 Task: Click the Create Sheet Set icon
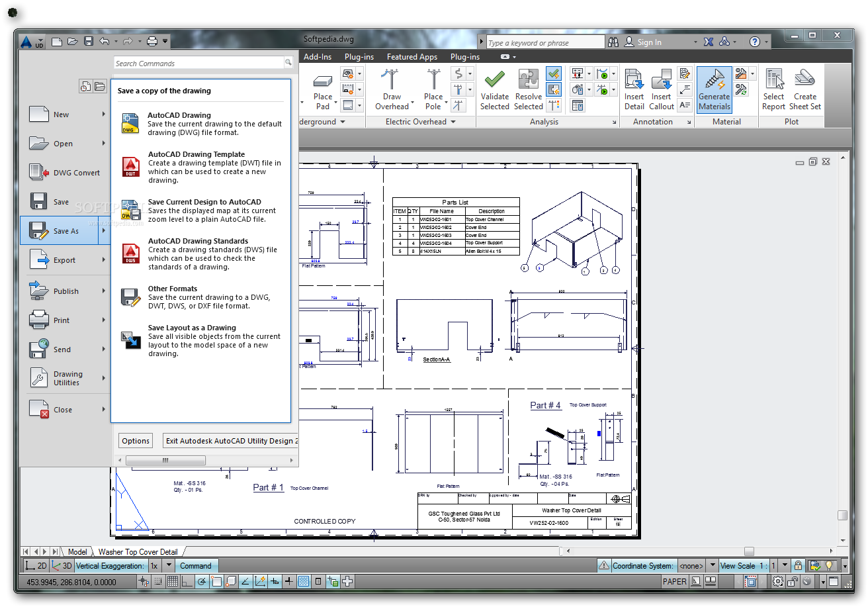pyautogui.click(x=804, y=79)
